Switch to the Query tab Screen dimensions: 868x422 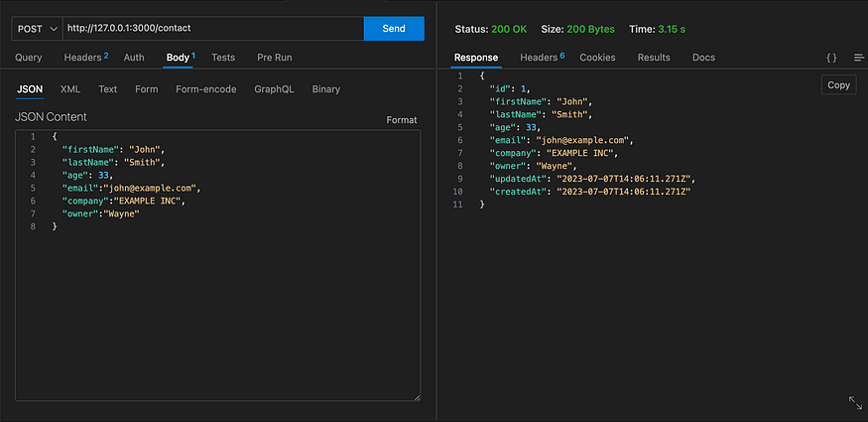28,58
